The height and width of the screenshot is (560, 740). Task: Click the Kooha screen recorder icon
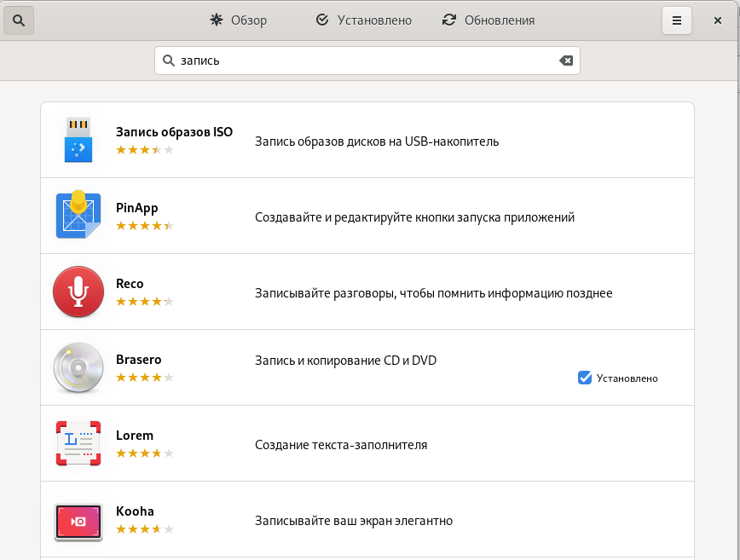tap(78, 519)
